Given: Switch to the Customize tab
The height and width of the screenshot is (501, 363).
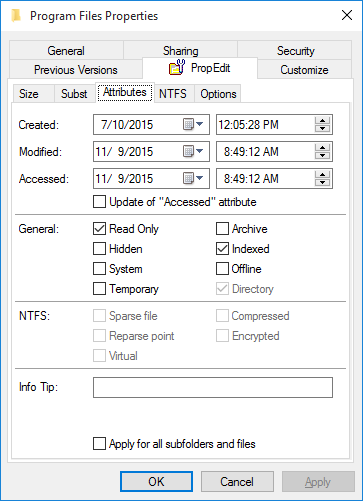Looking at the screenshot, I should click(304, 70).
